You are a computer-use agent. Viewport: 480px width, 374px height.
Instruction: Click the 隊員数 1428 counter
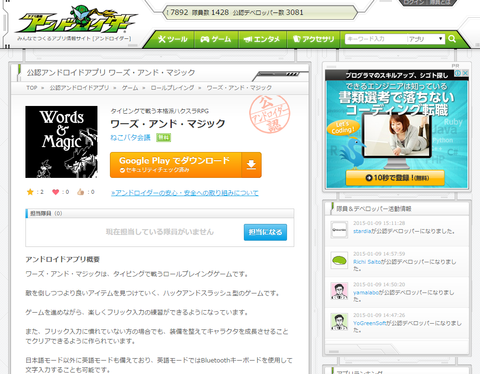pyautogui.click(x=210, y=13)
